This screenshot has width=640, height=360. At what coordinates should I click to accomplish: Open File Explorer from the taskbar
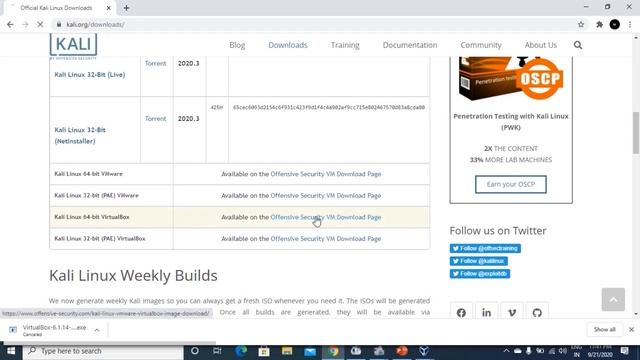287,351
